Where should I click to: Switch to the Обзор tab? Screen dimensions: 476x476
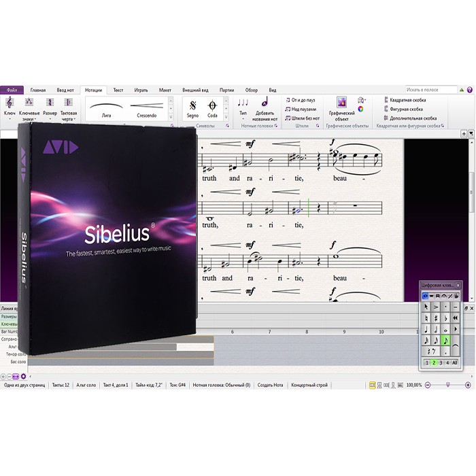(252, 90)
